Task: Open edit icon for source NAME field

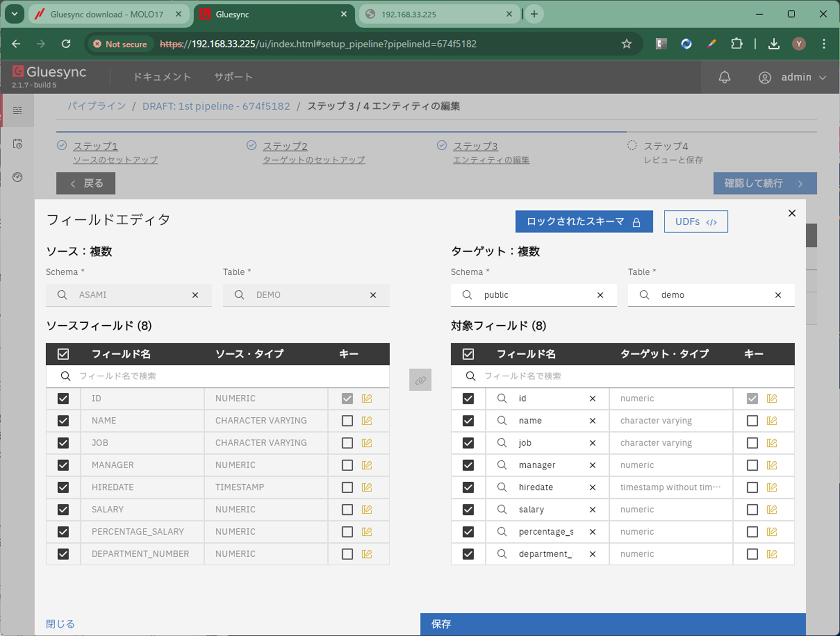Action: (x=366, y=420)
